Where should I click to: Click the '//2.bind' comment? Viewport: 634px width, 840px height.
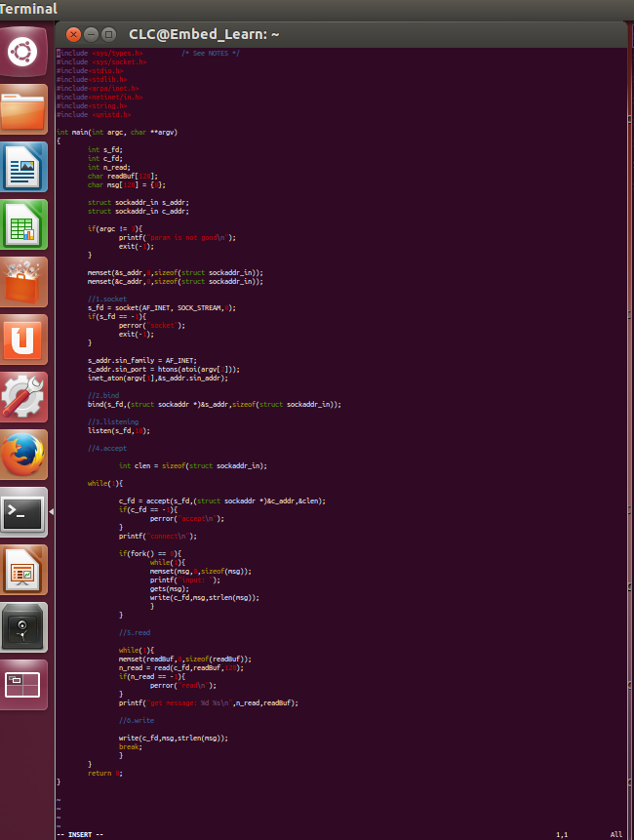click(103, 396)
